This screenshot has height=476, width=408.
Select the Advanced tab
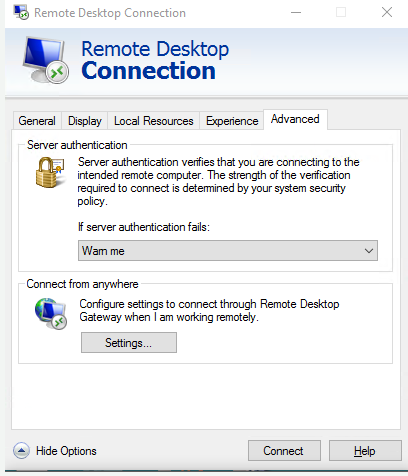(295, 119)
